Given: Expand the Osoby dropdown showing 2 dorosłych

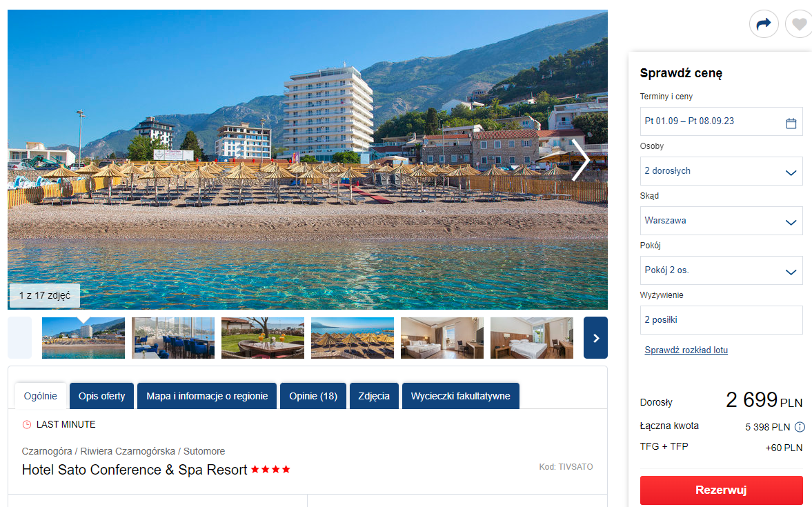Looking at the screenshot, I should coord(721,171).
